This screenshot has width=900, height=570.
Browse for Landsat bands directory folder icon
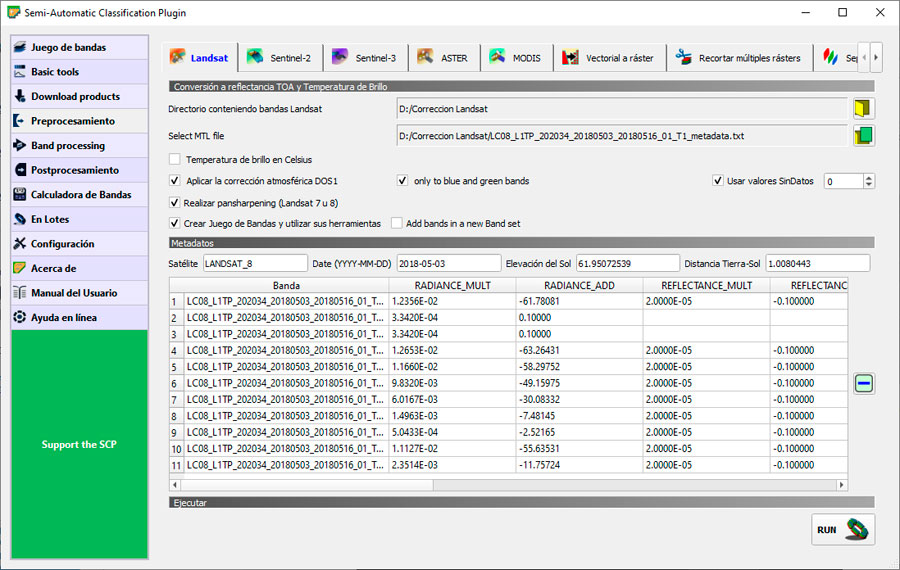click(x=863, y=108)
